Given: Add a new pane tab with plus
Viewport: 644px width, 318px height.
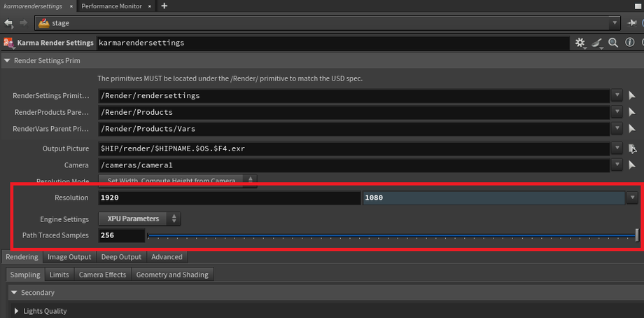Looking at the screenshot, I should (164, 6).
